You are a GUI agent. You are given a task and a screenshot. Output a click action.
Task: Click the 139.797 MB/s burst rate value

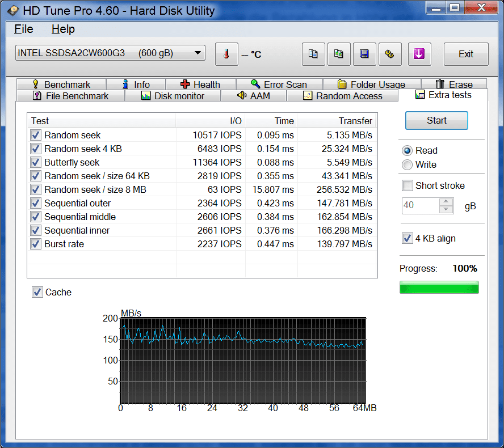[345, 244]
